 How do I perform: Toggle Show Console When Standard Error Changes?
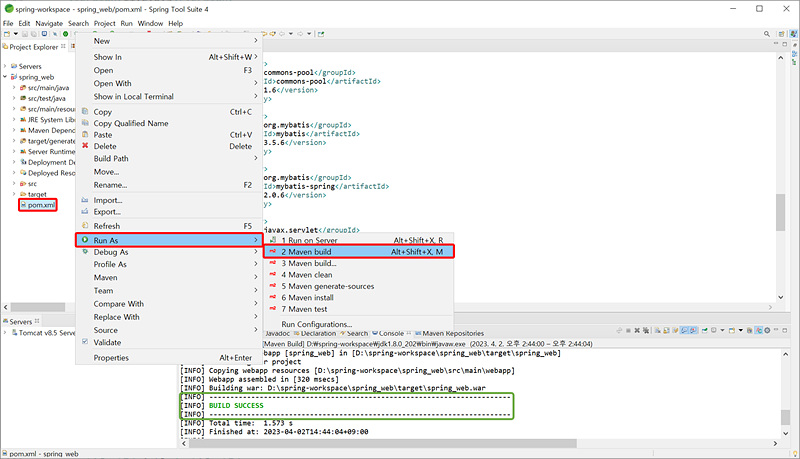click(x=694, y=330)
